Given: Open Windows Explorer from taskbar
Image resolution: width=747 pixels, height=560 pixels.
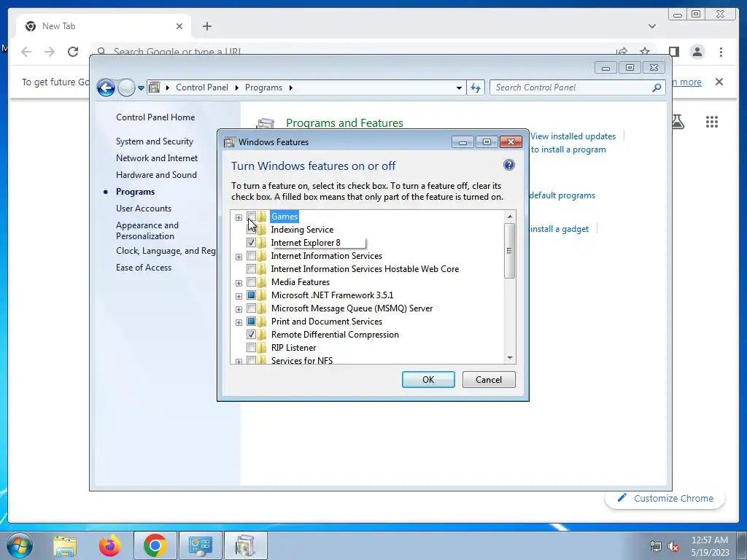Looking at the screenshot, I should coord(65,545).
